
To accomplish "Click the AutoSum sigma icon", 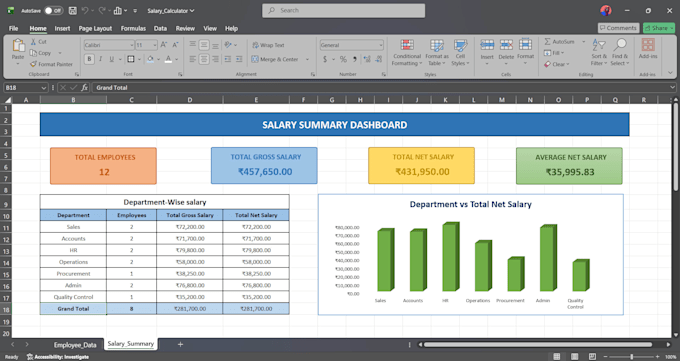I will tap(548, 42).
